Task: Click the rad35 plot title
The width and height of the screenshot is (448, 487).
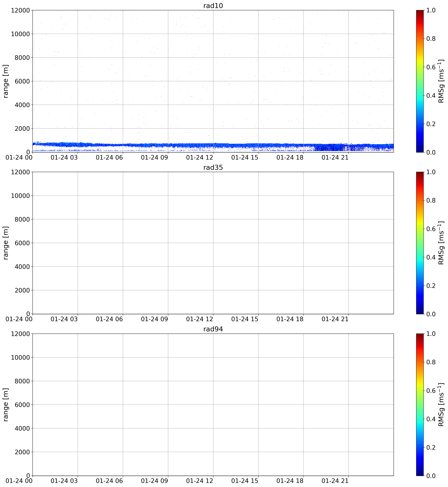Action: pyautogui.click(x=213, y=167)
